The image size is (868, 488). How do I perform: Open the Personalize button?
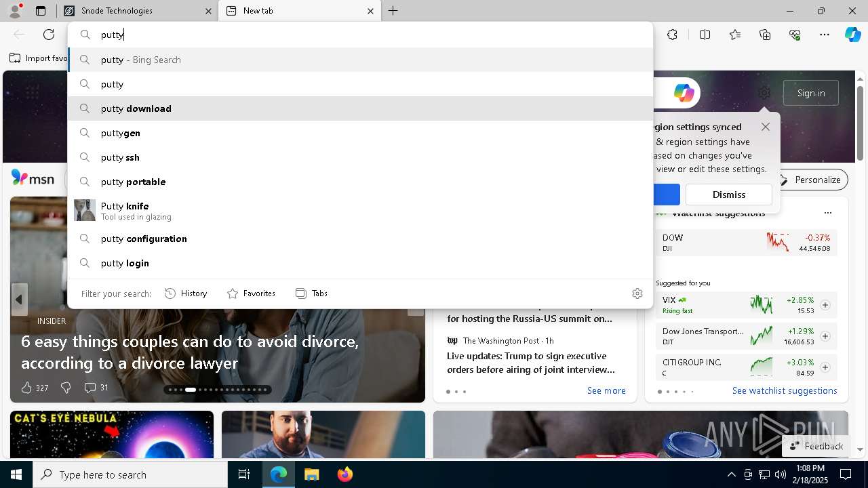pyautogui.click(x=810, y=180)
